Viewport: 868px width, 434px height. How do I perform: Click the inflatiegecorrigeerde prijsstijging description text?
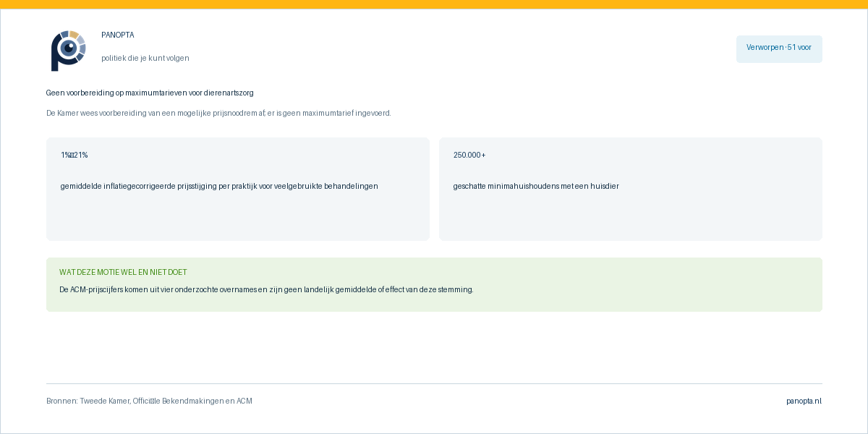219,186
